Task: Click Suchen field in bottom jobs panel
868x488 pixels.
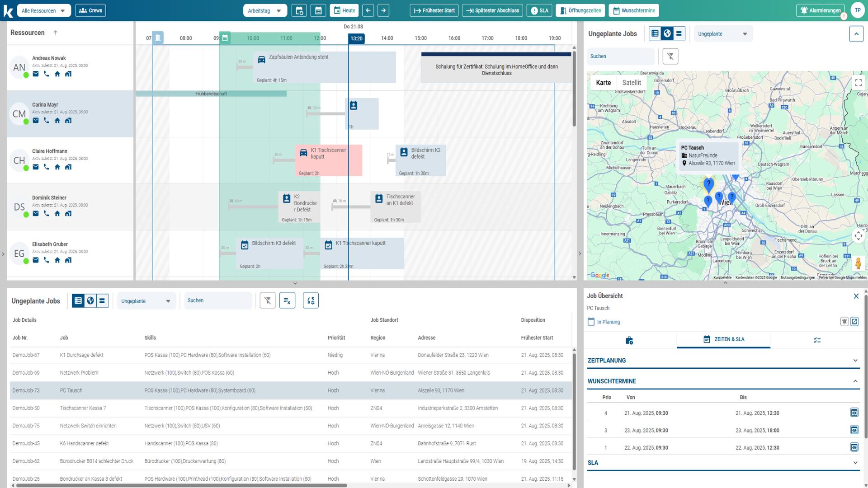Action: (217, 301)
